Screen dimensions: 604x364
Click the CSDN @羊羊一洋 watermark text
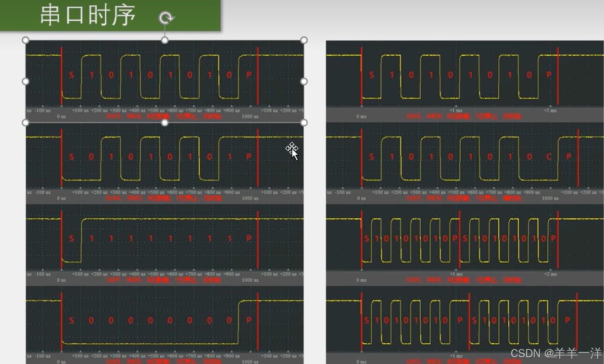click(556, 353)
